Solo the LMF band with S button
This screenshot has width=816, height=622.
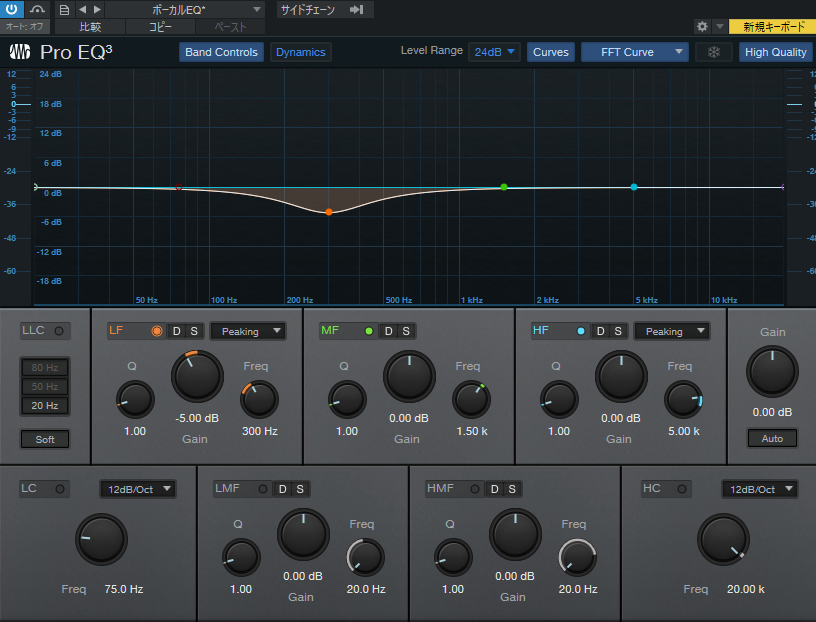pos(300,489)
